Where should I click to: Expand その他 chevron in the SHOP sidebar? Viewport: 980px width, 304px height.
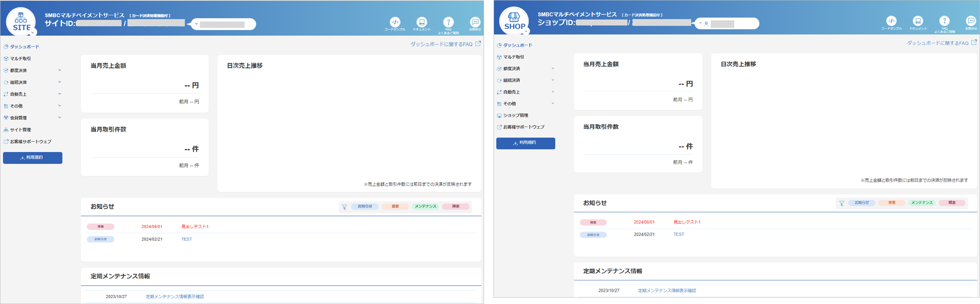553,103
